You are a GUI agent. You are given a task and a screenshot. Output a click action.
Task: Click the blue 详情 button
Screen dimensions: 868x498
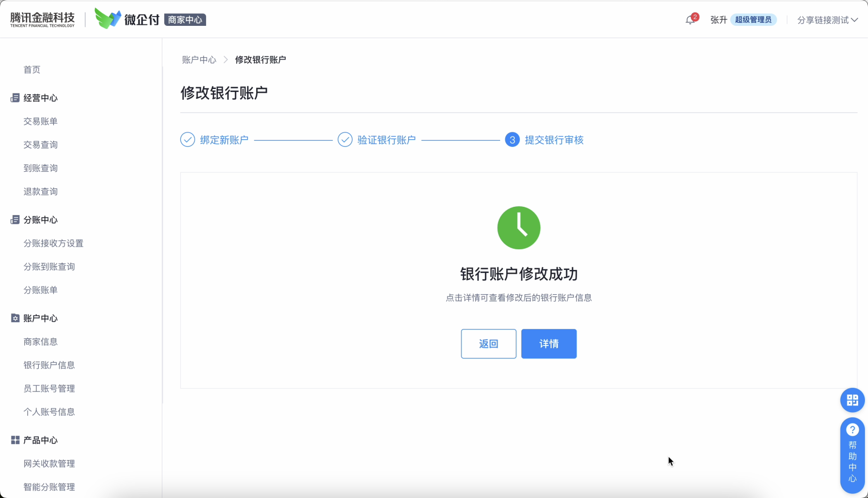coord(549,343)
